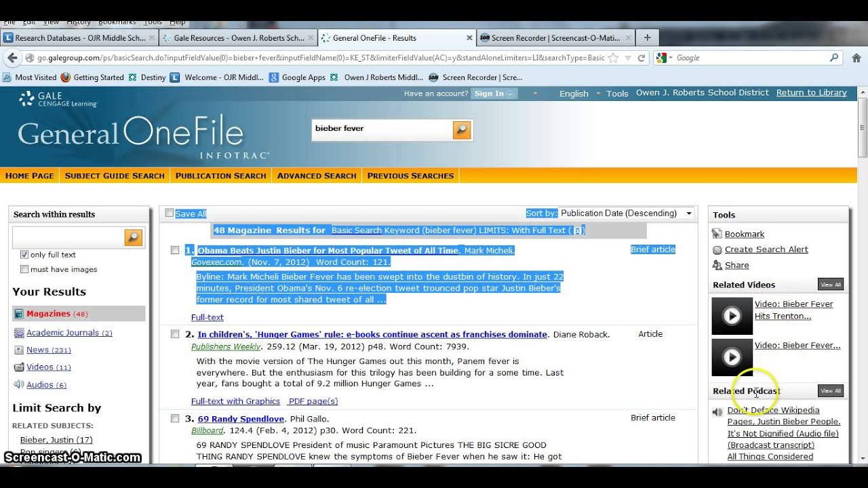Viewport: 868px width, 488px height.
Task: Open the address bar history dropdown arrow
Action: pos(628,58)
